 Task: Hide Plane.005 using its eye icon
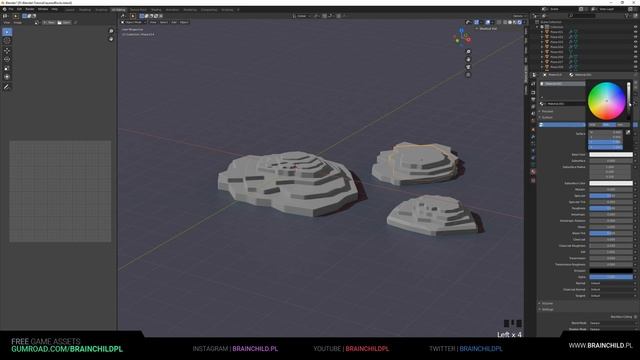(x=636, y=52)
